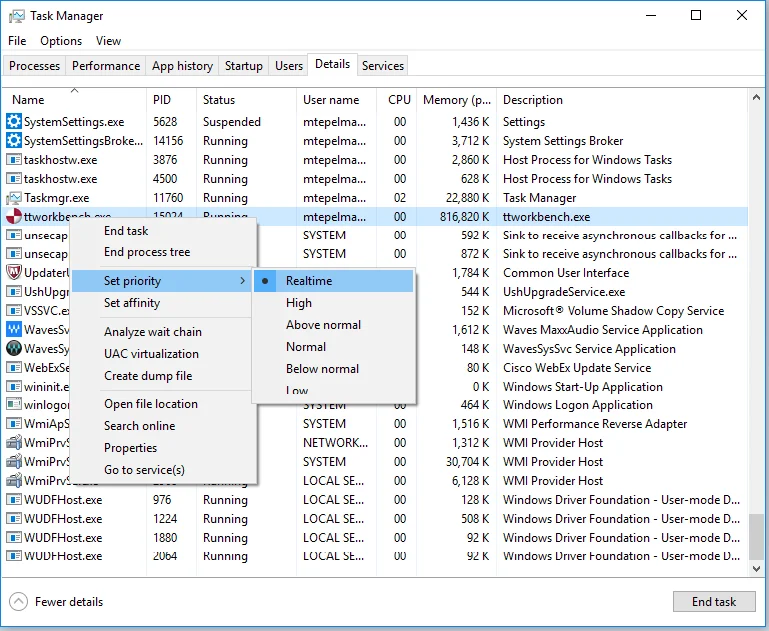
Task: Click the Fewer details arrow icon
Action: (x=18, y=602)
